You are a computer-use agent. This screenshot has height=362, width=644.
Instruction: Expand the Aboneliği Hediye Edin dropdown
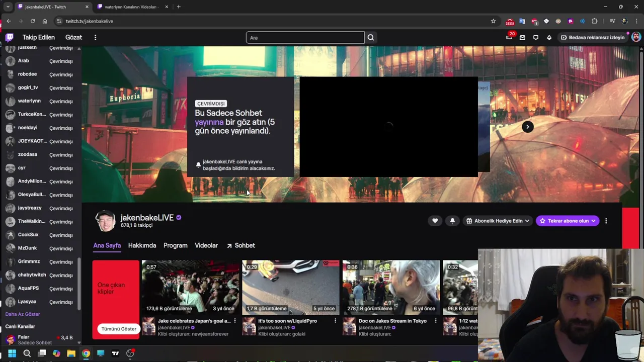point(498,221)
